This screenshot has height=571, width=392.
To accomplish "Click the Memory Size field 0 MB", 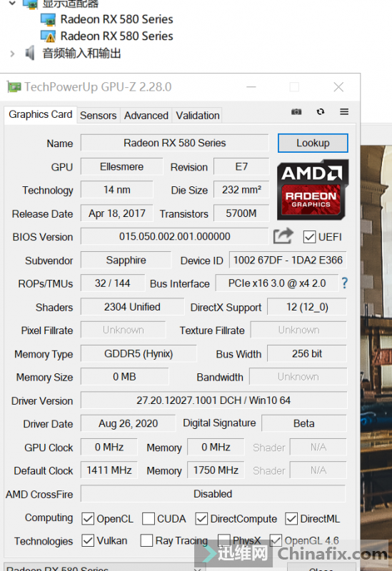I will pos(124,377).
